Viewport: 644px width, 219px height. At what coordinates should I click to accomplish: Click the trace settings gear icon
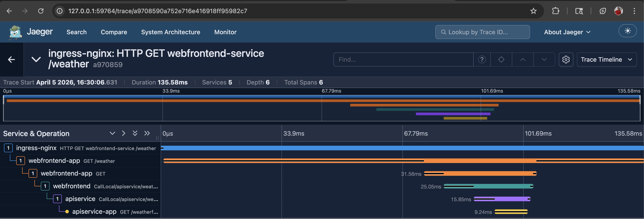pyautogui.click(x=566, y=59)
